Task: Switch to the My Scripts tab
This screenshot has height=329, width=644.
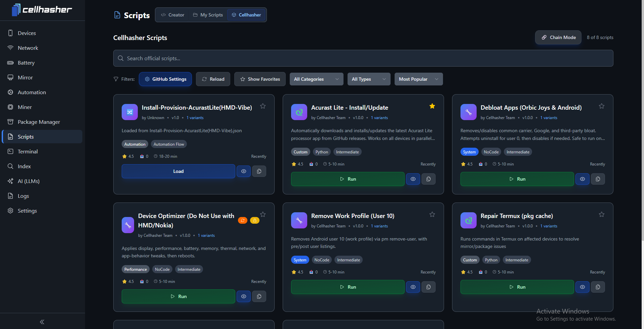Action: pyautogui.click(x=208, y=15)
